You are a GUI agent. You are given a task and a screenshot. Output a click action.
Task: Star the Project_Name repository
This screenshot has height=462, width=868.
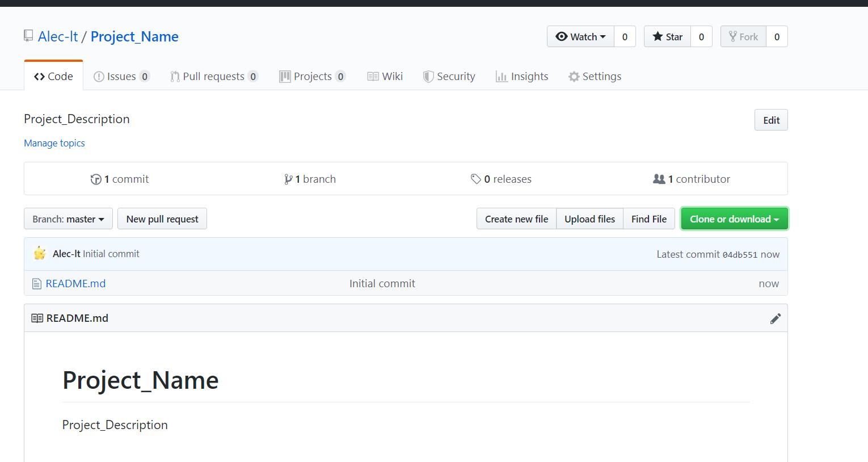(x=667, y=37)
